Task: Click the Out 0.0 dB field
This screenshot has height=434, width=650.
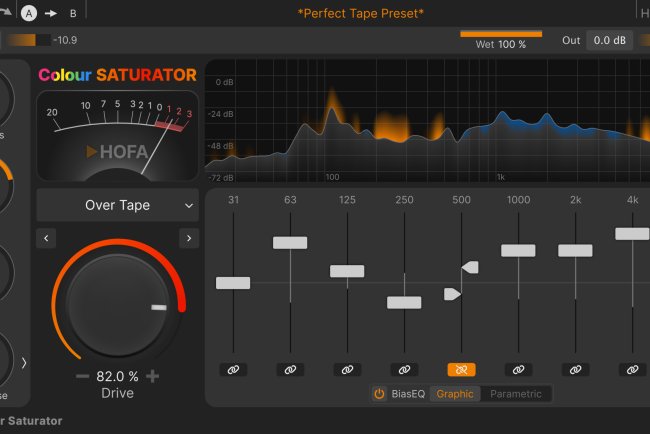Action: pos(609,40)
